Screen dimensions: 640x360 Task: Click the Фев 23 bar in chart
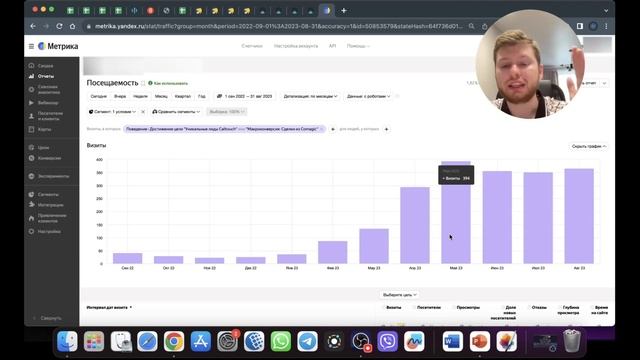pos(333,252)
